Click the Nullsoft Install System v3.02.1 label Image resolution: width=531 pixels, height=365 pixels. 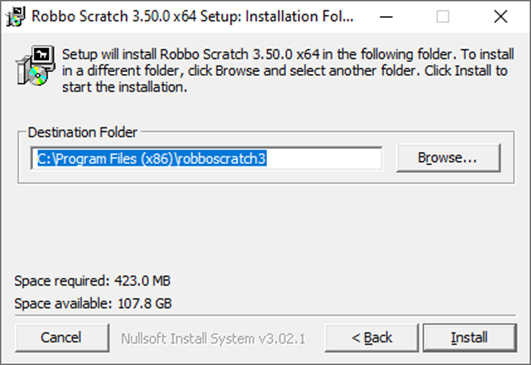click(213, 339)
